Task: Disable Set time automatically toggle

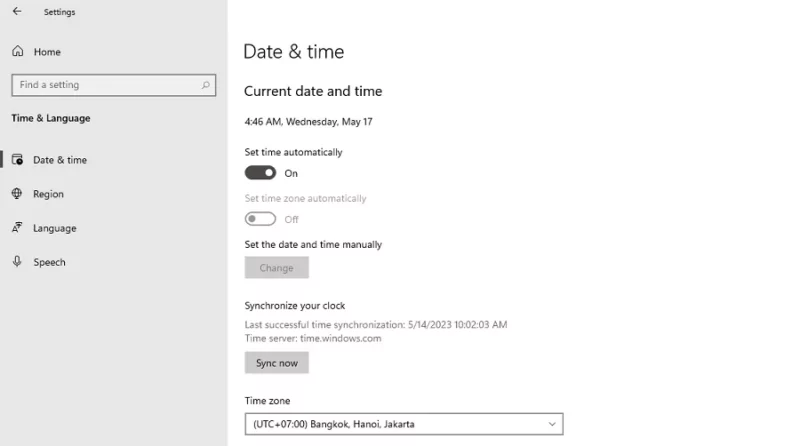Action: tap(260, 173)
